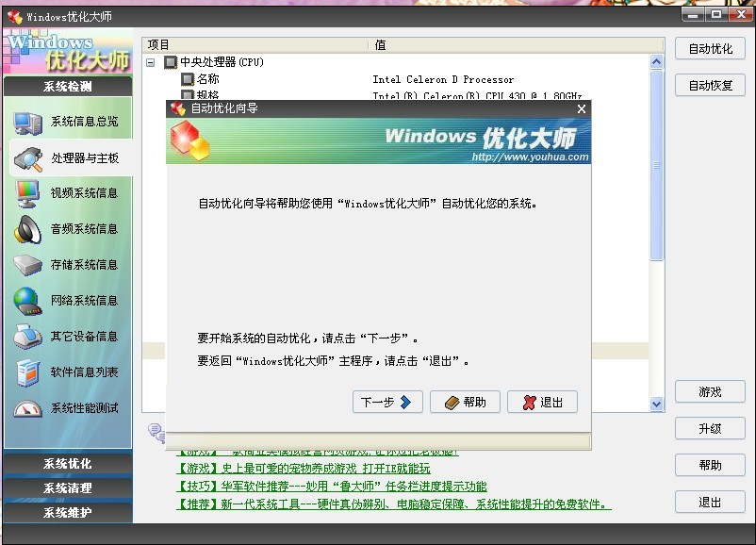This screenshot has width=756, height=545.
Task: Click the main window title bar app icon
Action: 15,17
